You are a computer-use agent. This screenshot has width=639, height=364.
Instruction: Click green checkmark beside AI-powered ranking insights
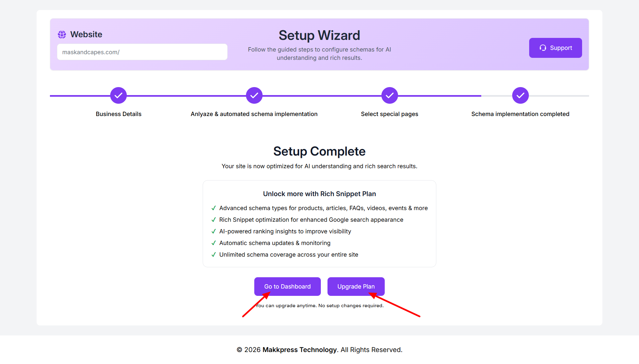[x=214, y=231]
